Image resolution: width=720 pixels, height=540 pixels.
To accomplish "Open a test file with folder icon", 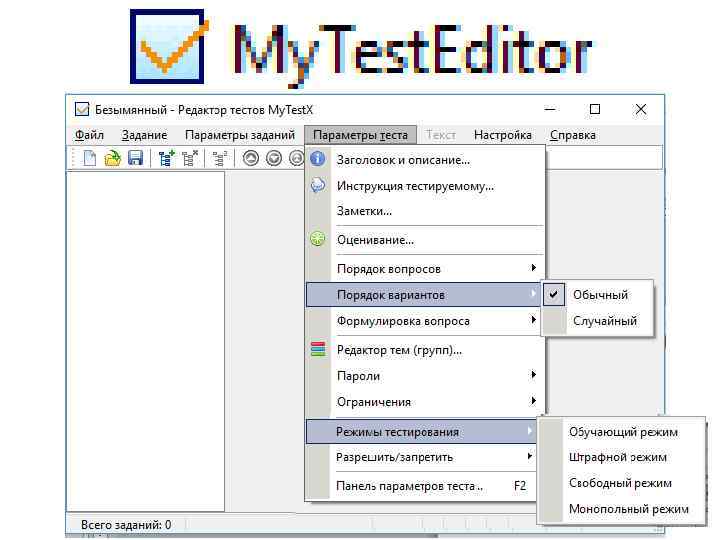I will (x=113, y=158).
